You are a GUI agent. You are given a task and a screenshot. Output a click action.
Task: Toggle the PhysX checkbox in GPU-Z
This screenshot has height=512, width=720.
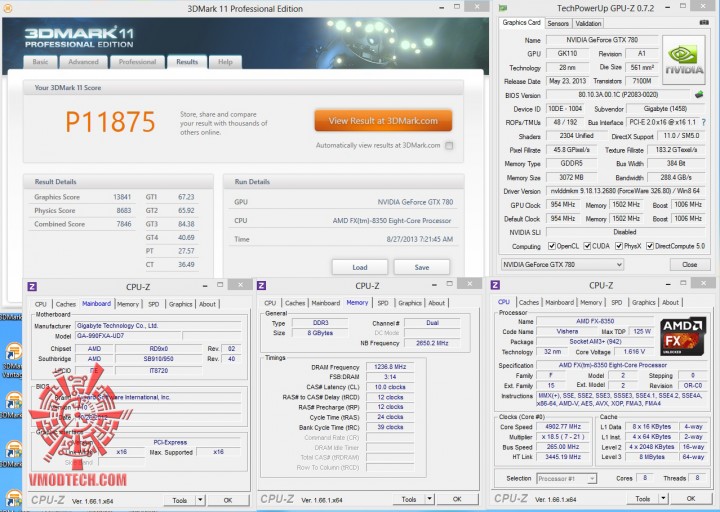[619, 246]
